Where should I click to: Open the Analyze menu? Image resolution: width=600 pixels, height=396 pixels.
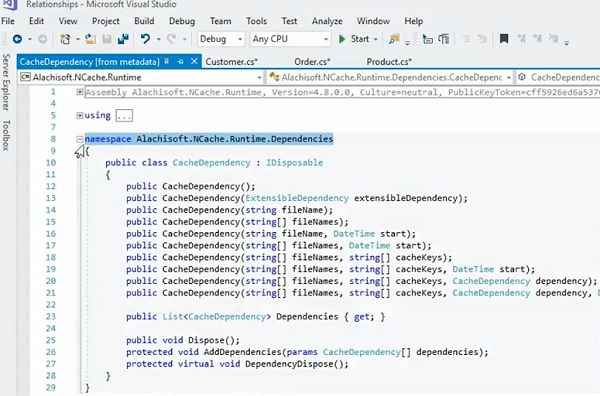pos(327,21)
